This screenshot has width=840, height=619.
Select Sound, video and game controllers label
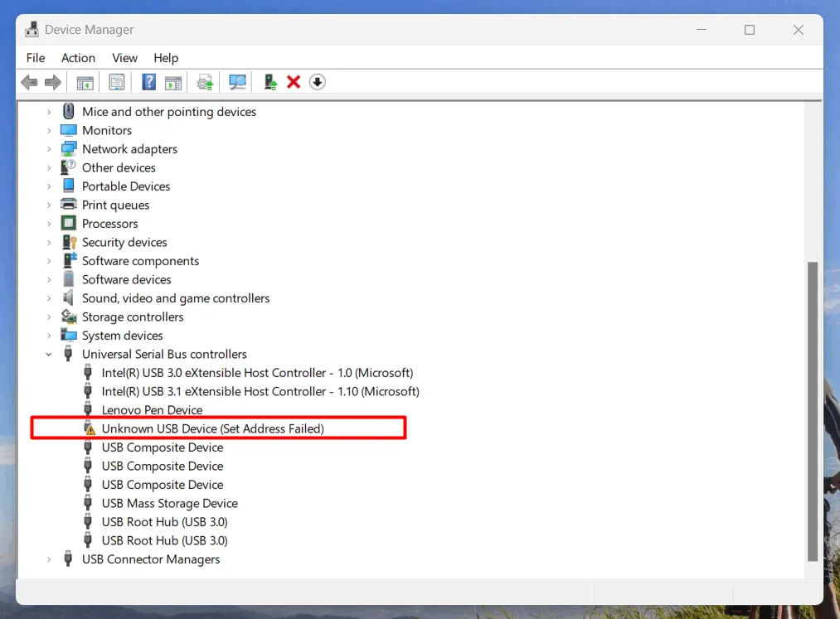pyautogui.click(x=176, y=298)
